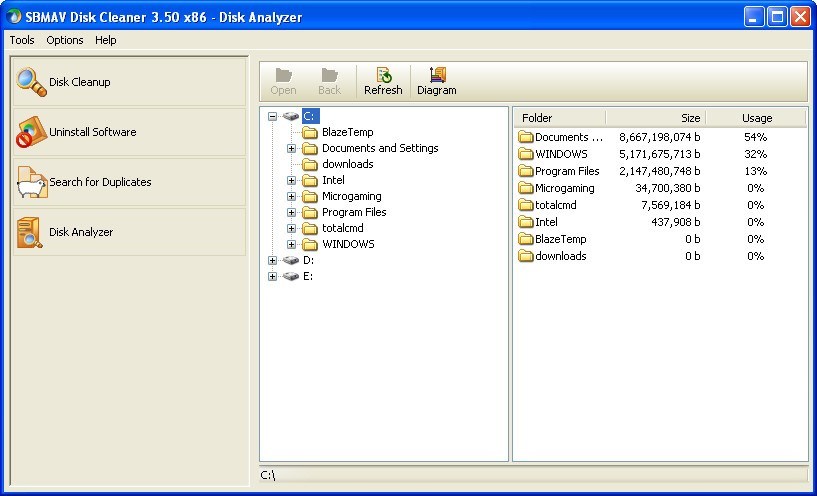This screenshot has width=817, height=496.
Task: Collapse the C: drive tree node
Action: [x=273, y=116]
